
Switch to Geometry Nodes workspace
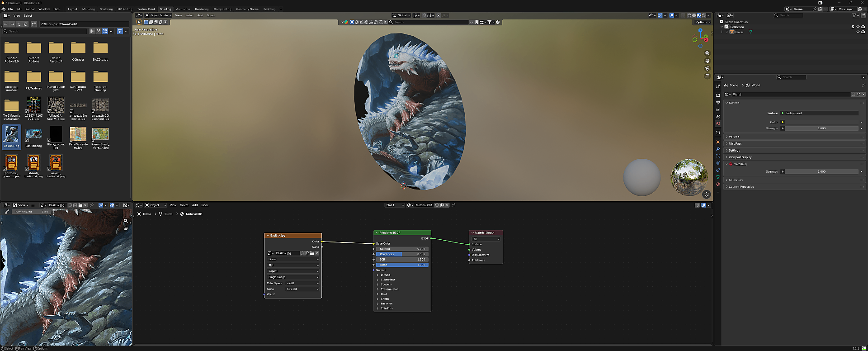(247, 9)
